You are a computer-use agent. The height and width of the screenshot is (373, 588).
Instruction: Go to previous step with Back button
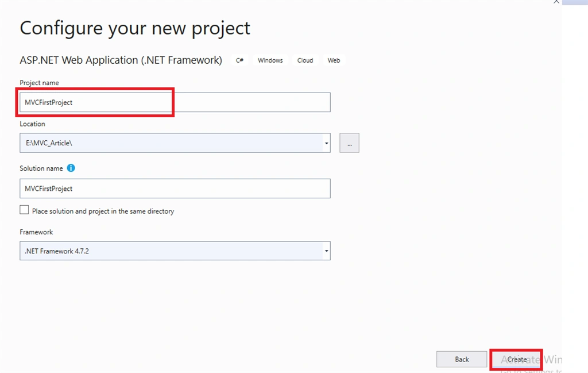[x=462, y=359]
